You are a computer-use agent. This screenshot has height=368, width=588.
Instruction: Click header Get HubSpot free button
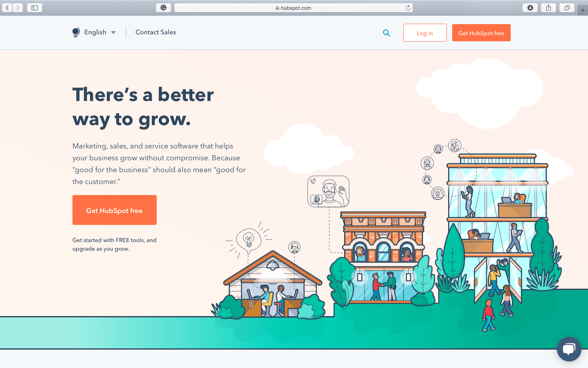point(481,33)
